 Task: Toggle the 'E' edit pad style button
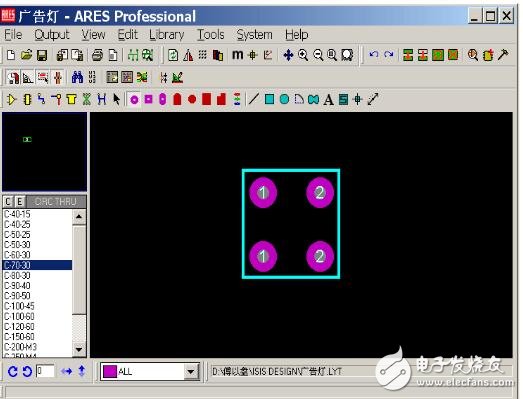(20, 202)
